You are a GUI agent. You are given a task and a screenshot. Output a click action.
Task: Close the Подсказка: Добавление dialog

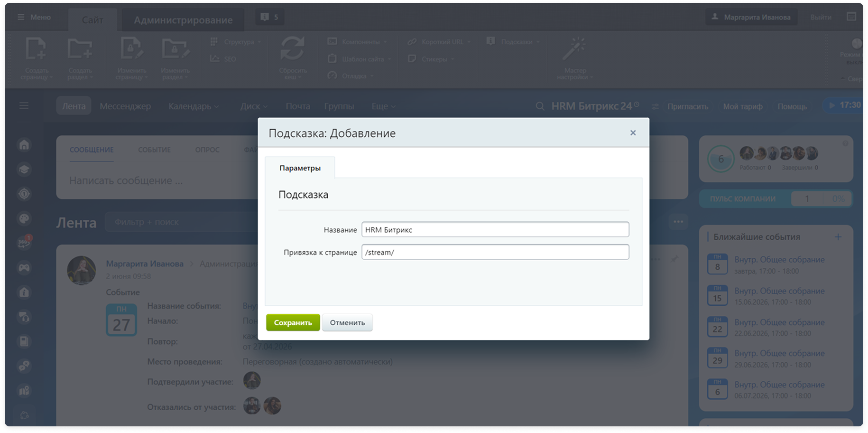(x=633, y=133)
